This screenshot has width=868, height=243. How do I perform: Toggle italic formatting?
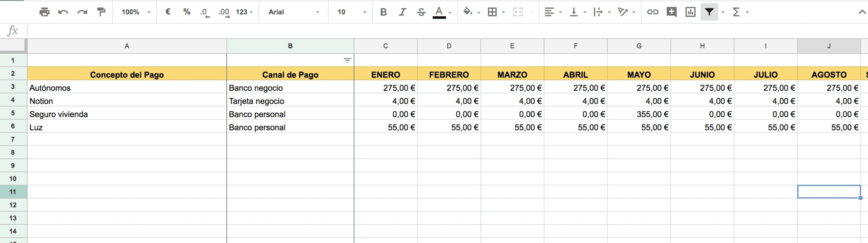tap(402, 12)
